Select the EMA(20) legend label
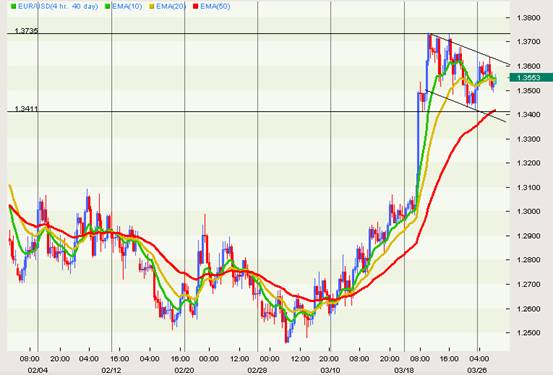Screen dimensions: 553x375 171,6
